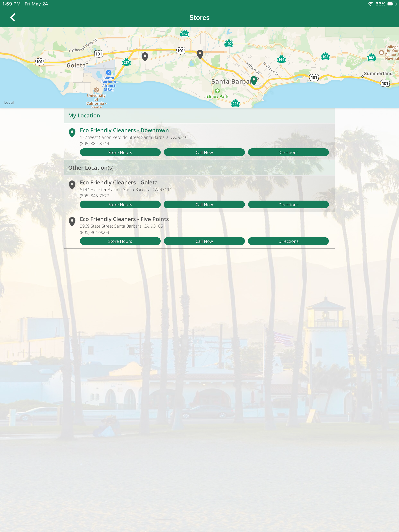
Task: Select the green Downtown map pin
Action: [254, 81]
